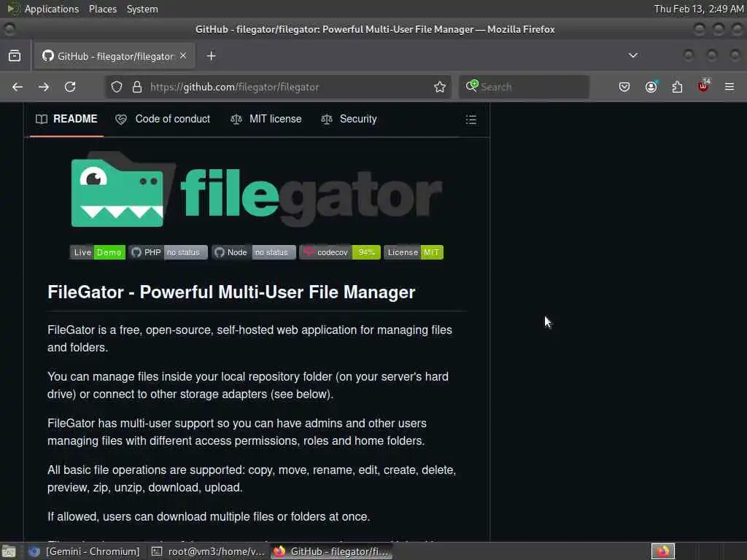
Task: Switch to the Security tab
Action: (349, 119)
